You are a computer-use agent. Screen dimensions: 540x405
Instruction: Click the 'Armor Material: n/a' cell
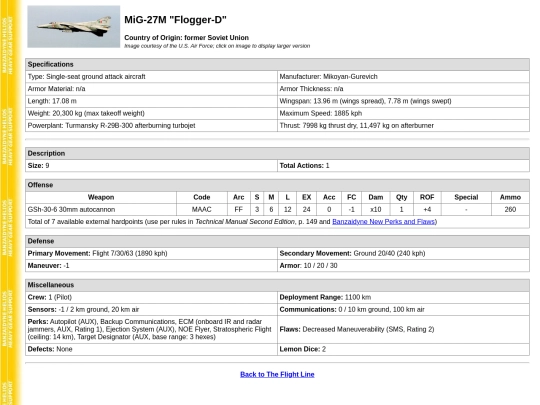[151, 89]
